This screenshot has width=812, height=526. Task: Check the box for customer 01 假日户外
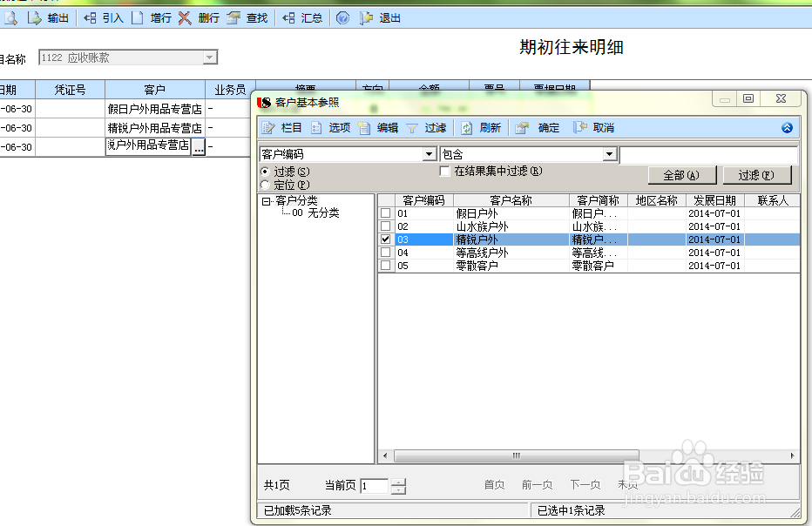coord(385,212)
